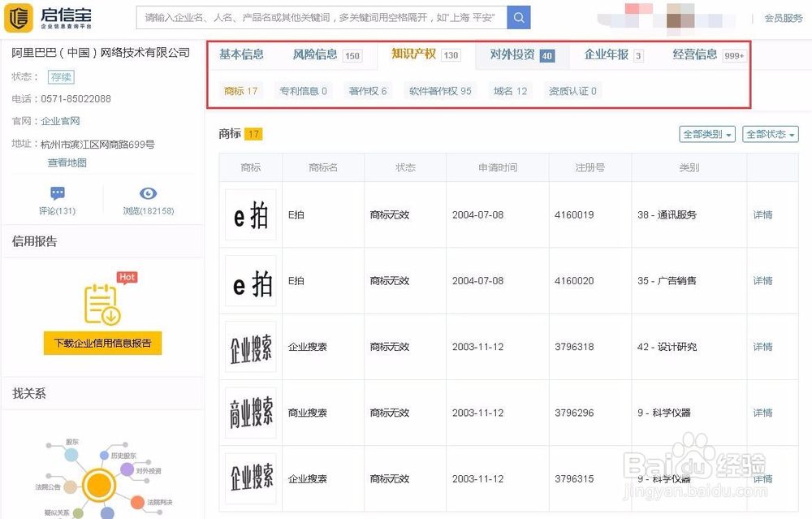The width and height of the screenshot is (812, 519).
Task: Open 商业搜索 trademark image for 3796296
Action: (x=251, y=413)
